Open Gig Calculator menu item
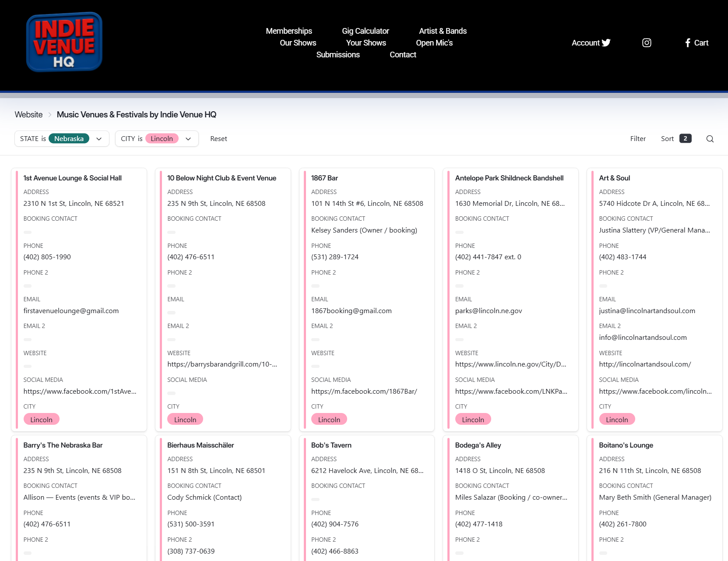 click(366, 31)
